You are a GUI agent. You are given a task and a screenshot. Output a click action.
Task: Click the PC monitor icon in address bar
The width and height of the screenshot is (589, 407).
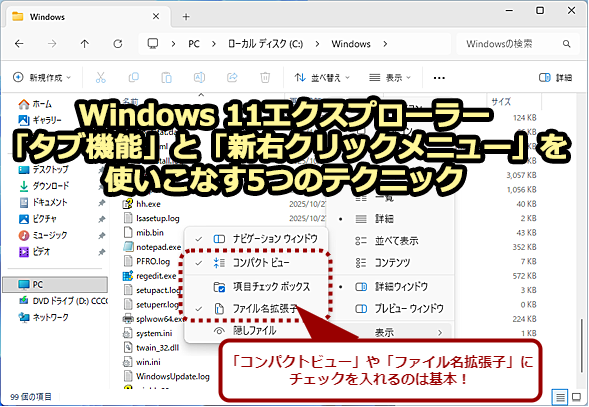pyautogui.click(x=153, y=44)
